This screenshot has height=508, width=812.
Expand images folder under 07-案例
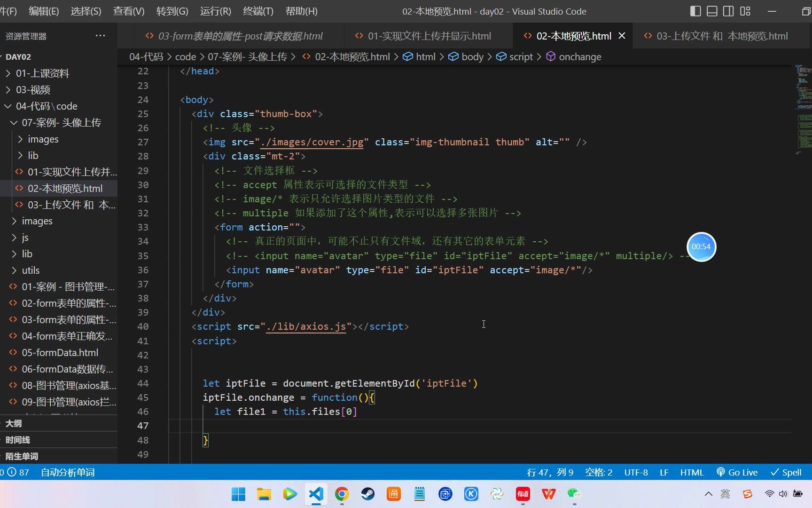[x=59, y=139]
